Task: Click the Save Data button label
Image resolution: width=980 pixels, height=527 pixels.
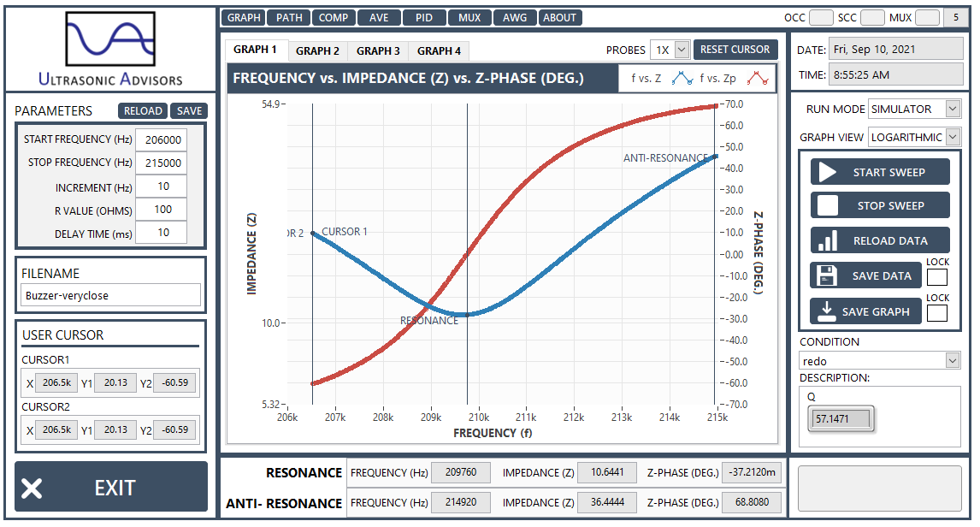Action: click(882, 275)
